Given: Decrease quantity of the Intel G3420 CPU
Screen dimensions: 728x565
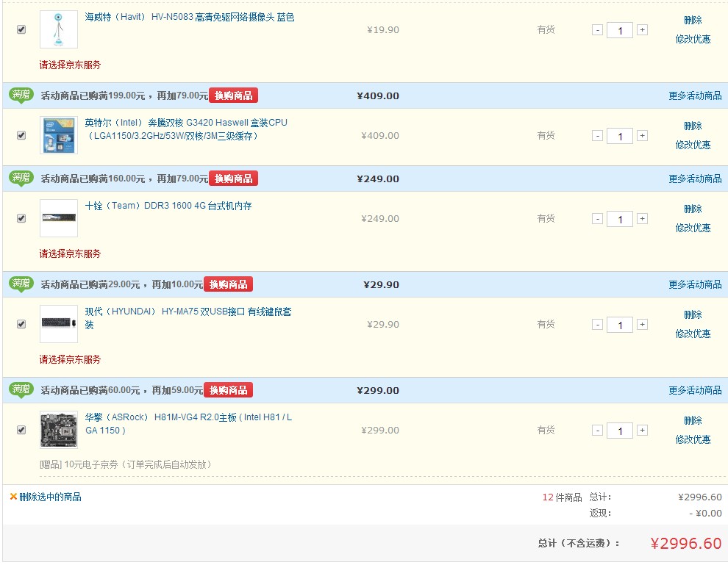Looking at the screenshot, I should (x=598, y=136).
